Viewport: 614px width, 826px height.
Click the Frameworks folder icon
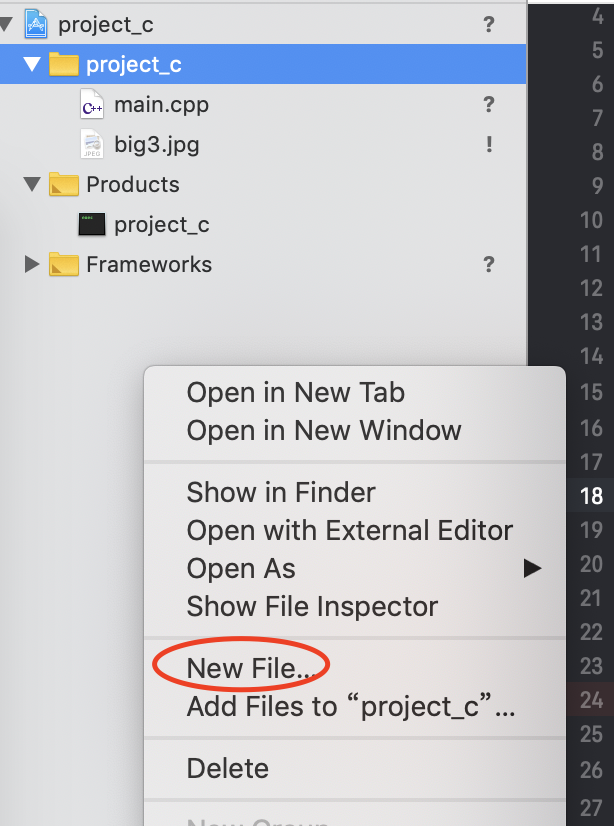(64, 265)
